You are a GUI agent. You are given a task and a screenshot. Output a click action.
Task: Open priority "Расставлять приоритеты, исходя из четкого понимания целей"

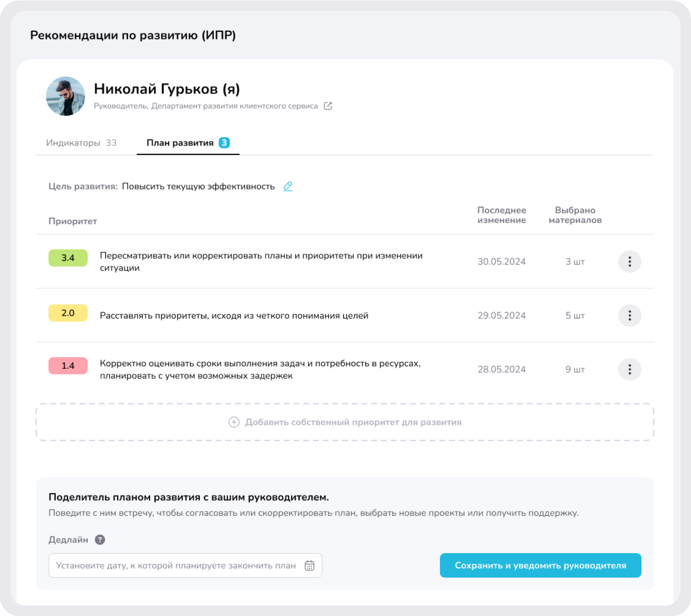[234, 316]
